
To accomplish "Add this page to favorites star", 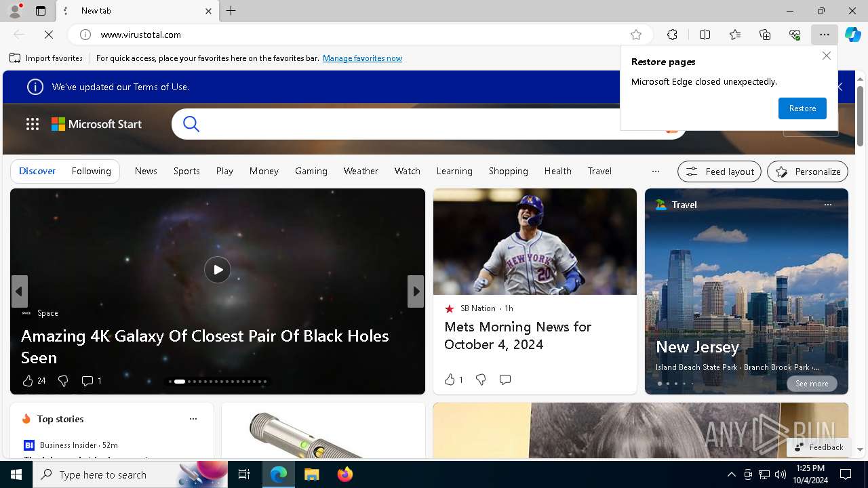I will pos(636,35).
